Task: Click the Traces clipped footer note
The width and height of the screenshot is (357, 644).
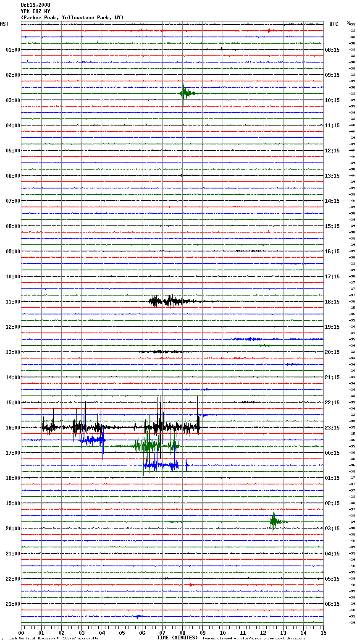Action: pos(254,638)
